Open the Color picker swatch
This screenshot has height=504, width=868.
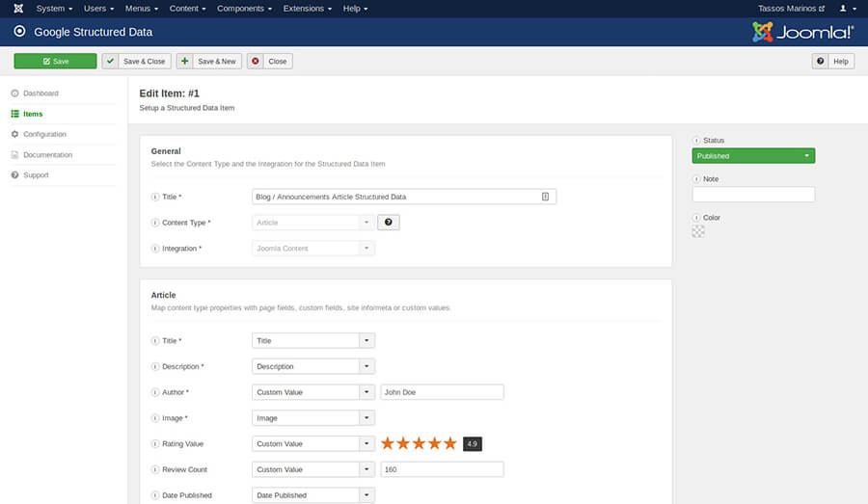click(x=698, y=231)
